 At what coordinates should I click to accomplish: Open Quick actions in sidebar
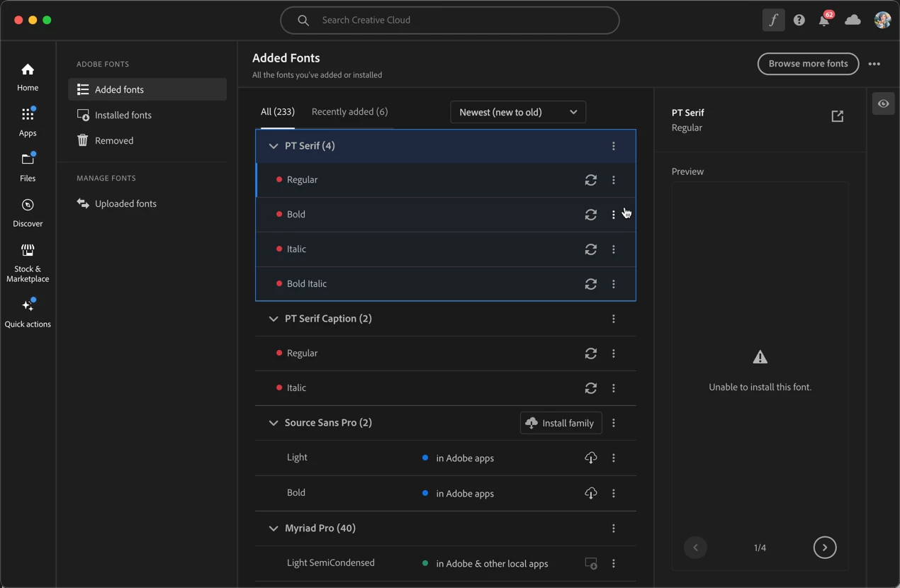click(28, 313)
